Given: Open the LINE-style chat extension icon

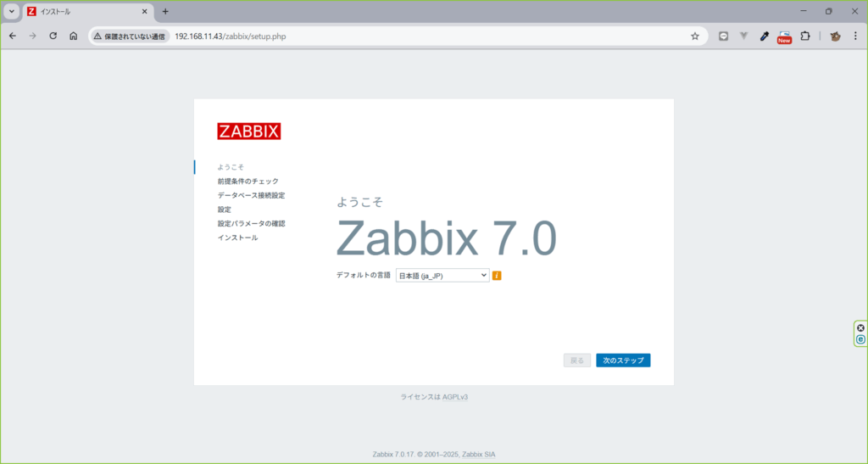Looking at the screenshot, I should click(723, 36).
